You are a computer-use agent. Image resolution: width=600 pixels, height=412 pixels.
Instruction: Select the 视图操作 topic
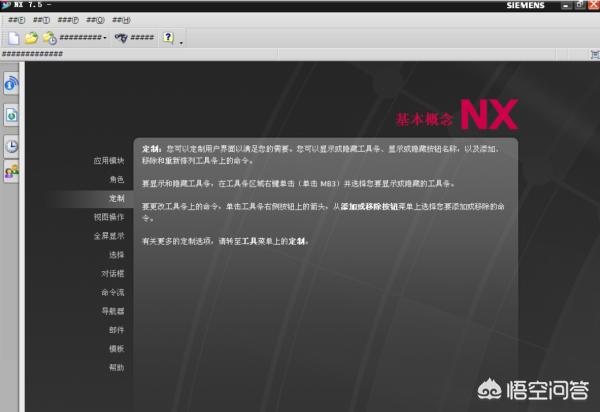click(109, 217)
